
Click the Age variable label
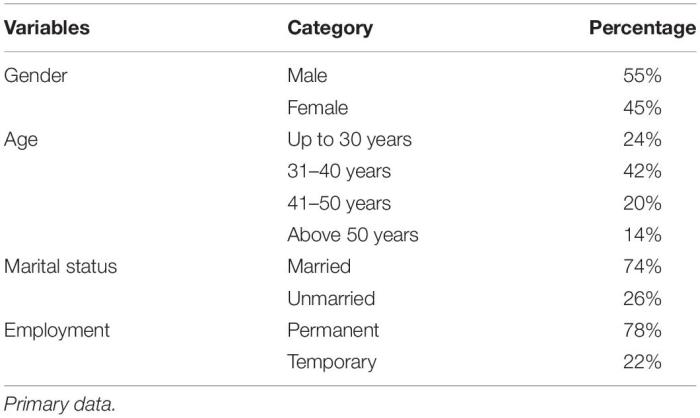(x=23, y=137)
